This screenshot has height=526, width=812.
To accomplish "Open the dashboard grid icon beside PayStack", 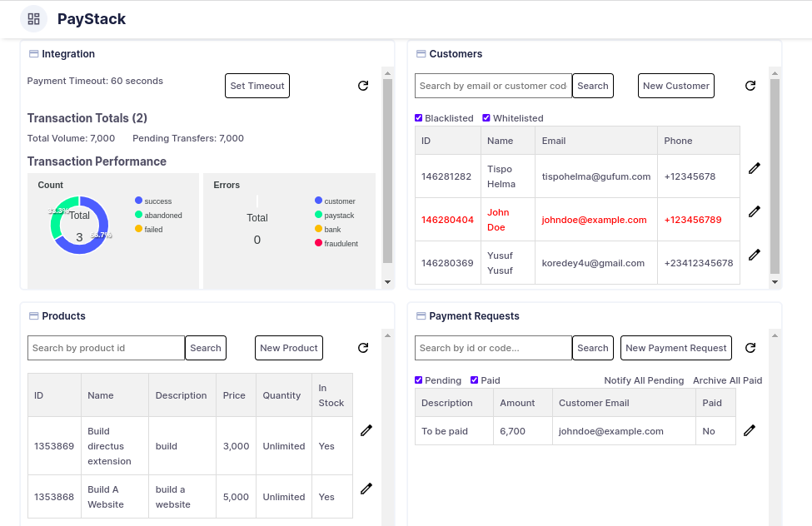I will [33, 19].
